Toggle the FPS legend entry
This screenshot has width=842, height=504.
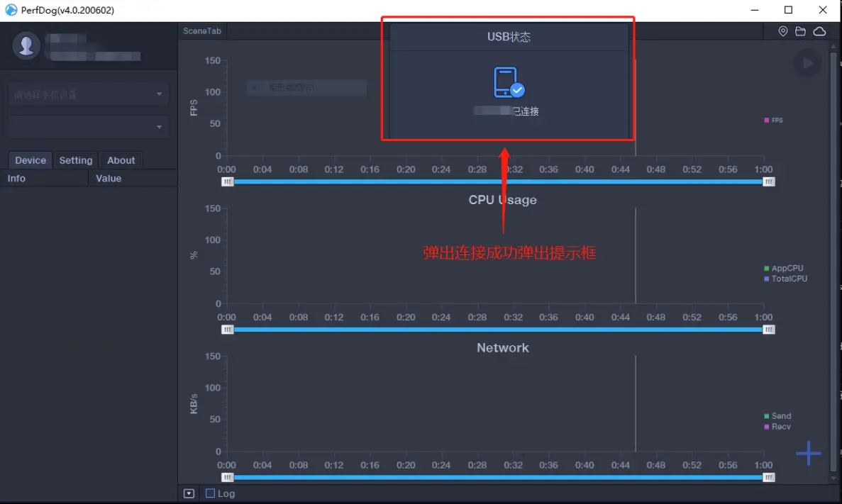point(773,121)
